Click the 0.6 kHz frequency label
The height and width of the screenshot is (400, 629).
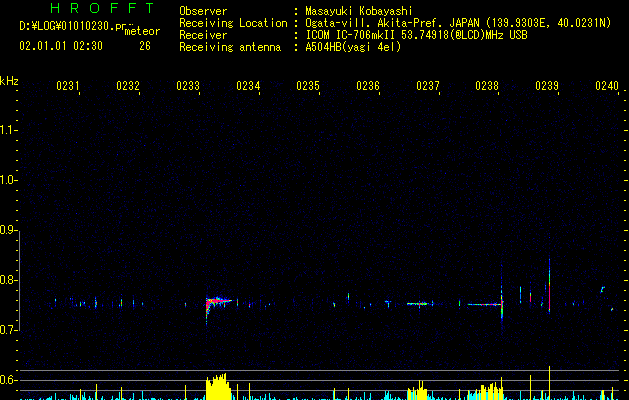click(8, 380)
